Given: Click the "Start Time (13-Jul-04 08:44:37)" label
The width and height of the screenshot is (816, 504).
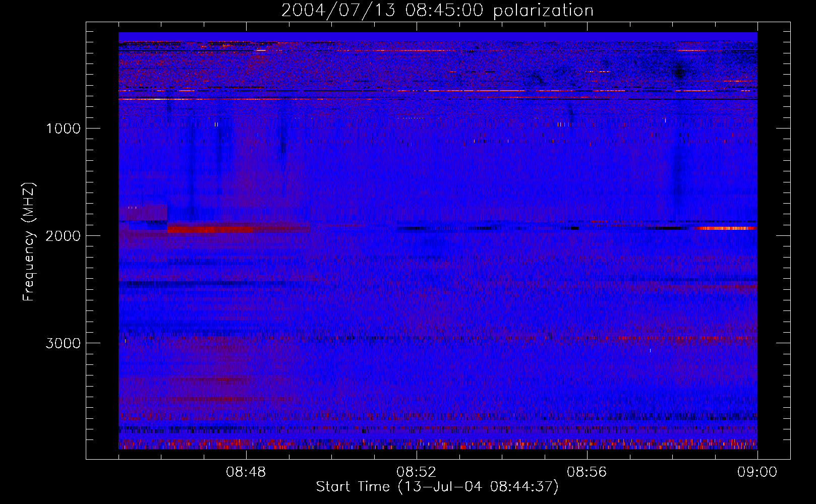Looking at the screenshot, I should (437, 487).
